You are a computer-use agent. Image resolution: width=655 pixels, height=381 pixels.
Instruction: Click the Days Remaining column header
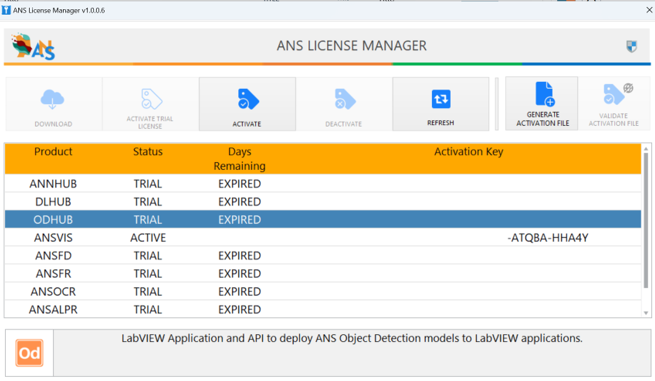click(x=239, y=159)
